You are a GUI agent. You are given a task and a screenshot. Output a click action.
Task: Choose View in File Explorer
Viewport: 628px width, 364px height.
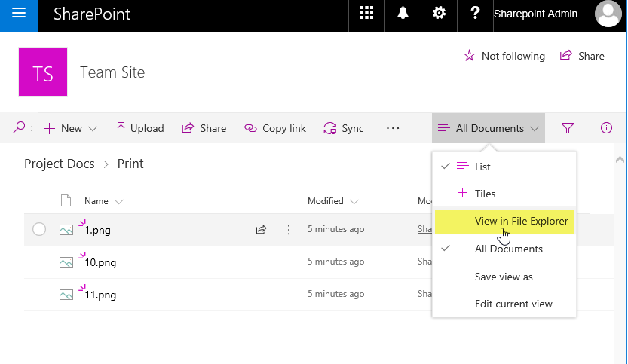point(504,222)
